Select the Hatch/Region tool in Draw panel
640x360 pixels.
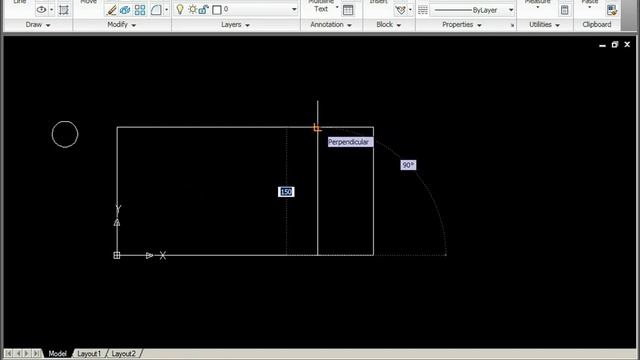[63, 10]
